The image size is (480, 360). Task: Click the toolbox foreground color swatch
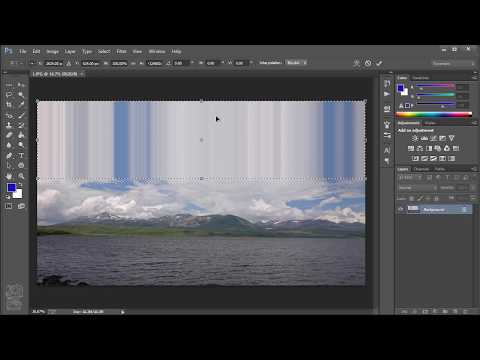coord(11,188)
